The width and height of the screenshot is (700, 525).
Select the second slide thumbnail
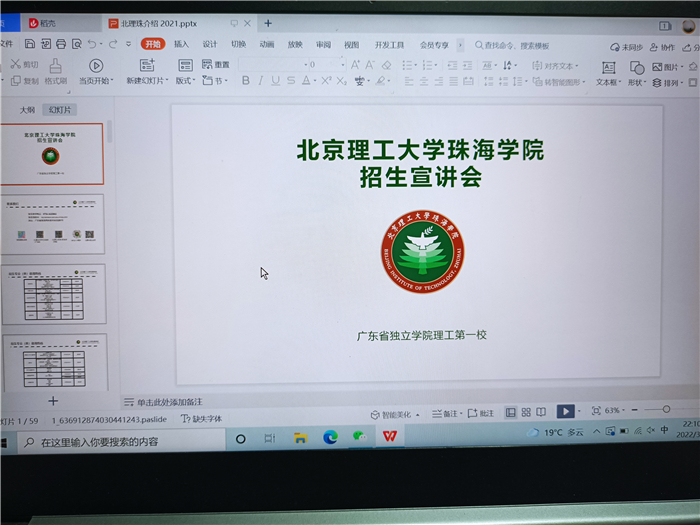(53, 224)
